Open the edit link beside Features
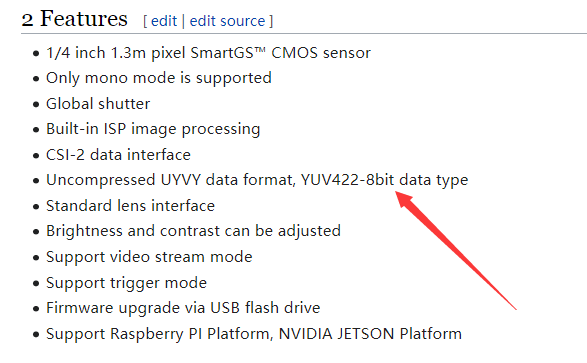 (x=164, y=21)
